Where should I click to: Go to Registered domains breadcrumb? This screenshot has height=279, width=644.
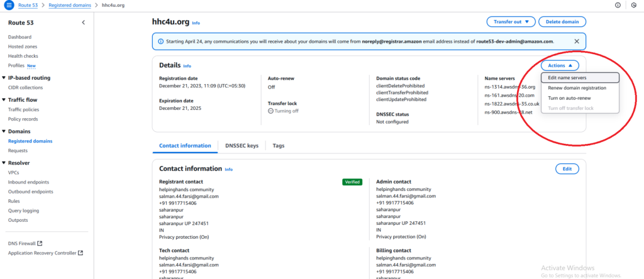pos(70,5)
